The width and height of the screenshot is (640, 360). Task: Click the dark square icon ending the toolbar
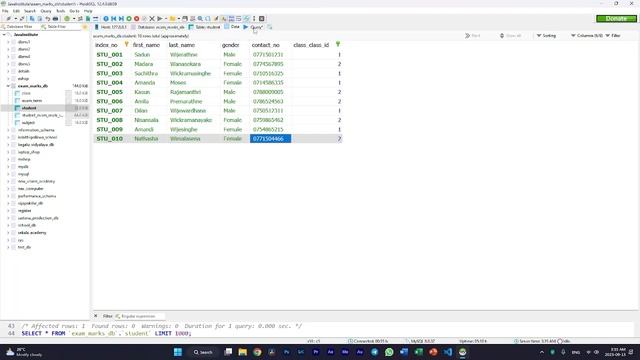262,19
